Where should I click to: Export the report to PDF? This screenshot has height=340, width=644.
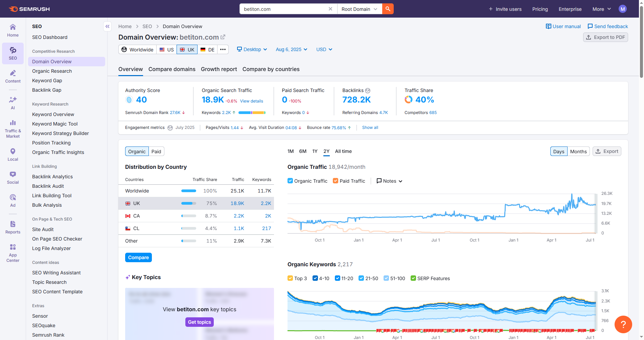point(605,37)
